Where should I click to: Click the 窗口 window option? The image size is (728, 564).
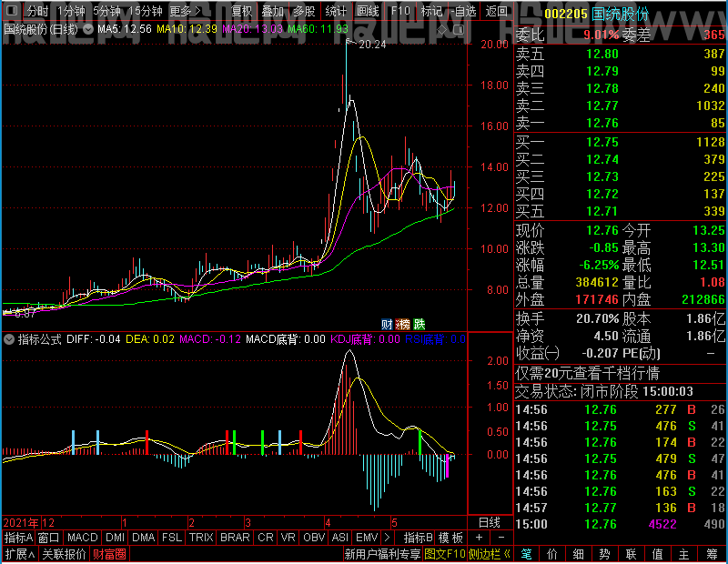tap(49, 538)
